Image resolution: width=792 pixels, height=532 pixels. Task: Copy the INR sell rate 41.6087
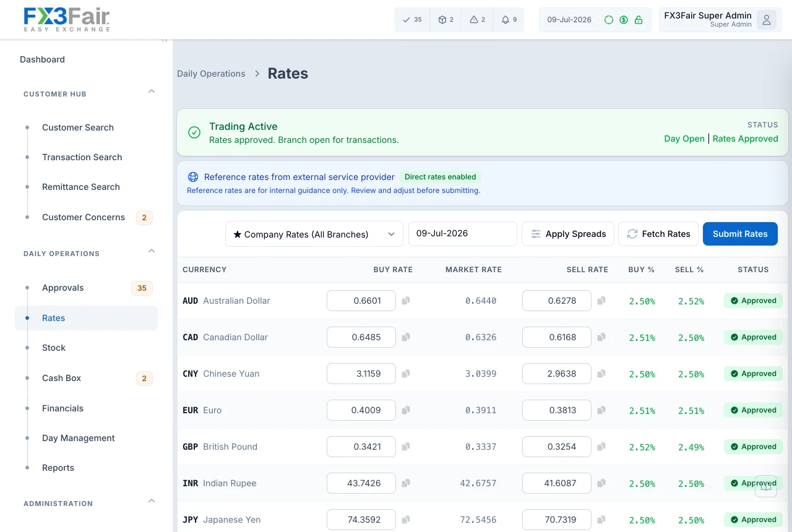[x=601, y=483]
